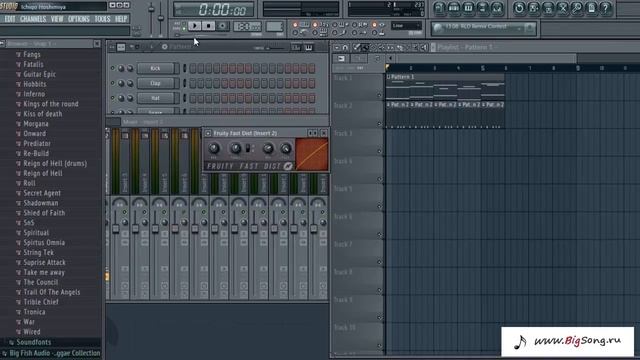Open the EDIT menu
Screen dimensions: 640x360
tap(9, 19)
